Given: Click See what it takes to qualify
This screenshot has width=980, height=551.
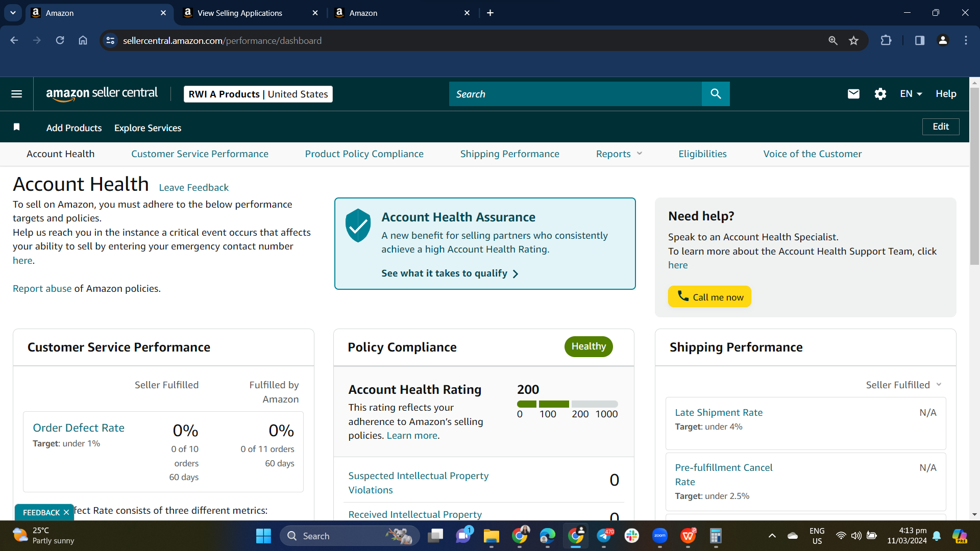Looking at the screenshot, I should [450, 273].
